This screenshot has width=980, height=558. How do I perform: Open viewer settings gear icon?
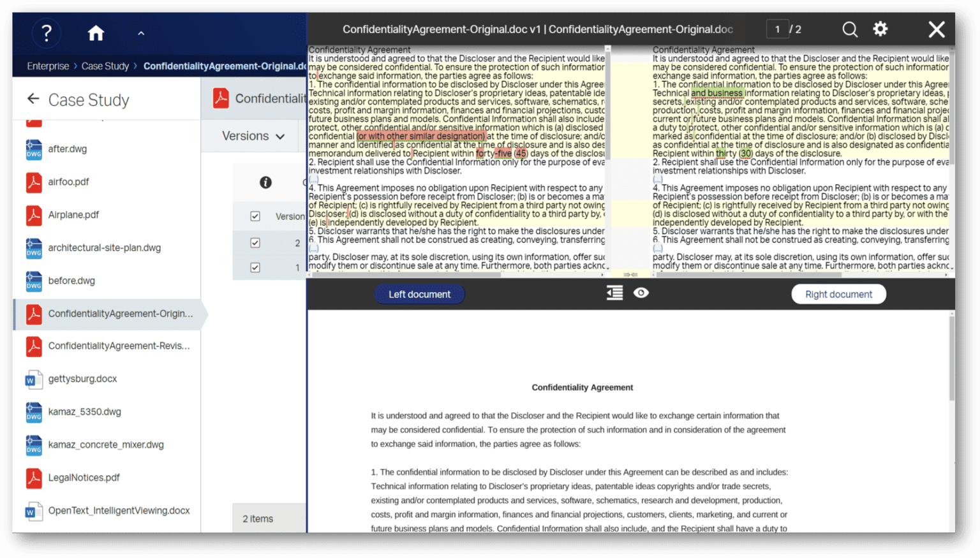coord(880,29)
